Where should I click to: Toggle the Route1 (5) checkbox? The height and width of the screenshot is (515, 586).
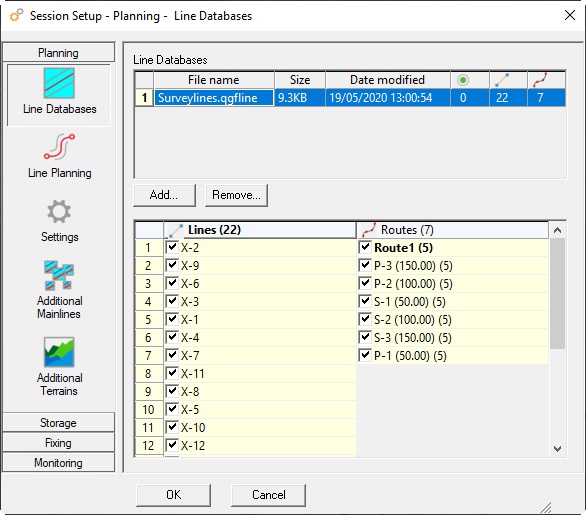[x=365, y=247]
